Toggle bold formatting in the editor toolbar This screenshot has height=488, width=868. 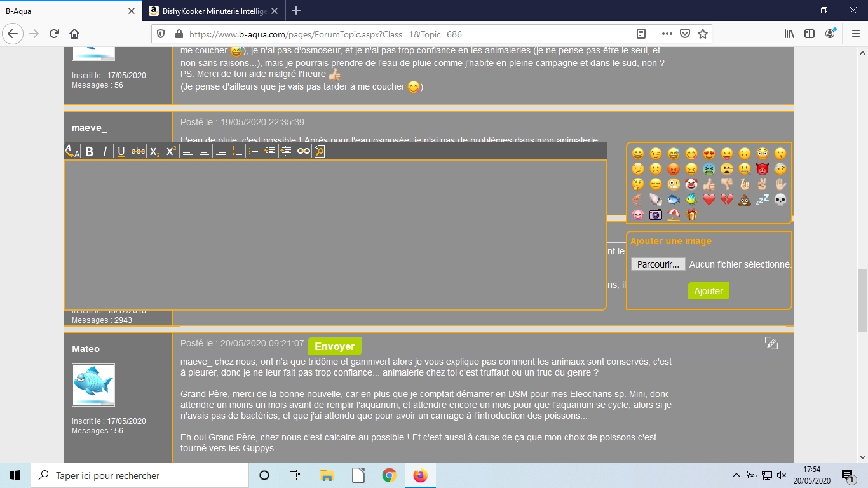pyautogui.click(x=90, y=151)
